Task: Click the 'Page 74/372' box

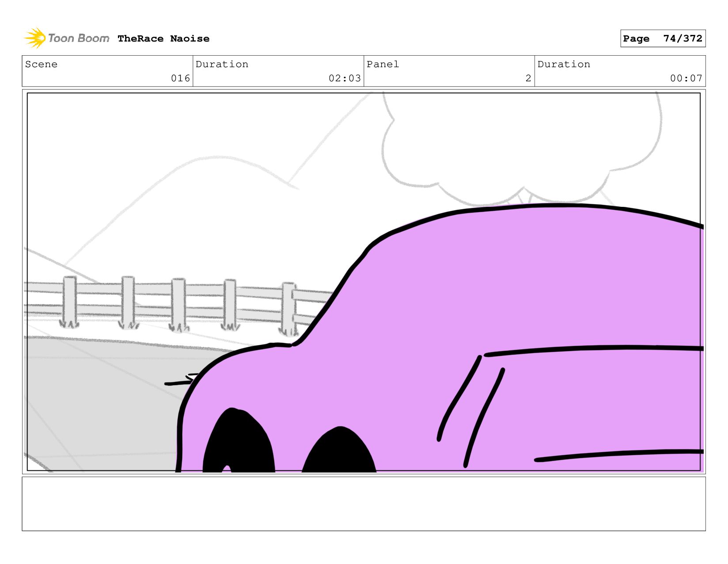Action: tap(663, 38)
